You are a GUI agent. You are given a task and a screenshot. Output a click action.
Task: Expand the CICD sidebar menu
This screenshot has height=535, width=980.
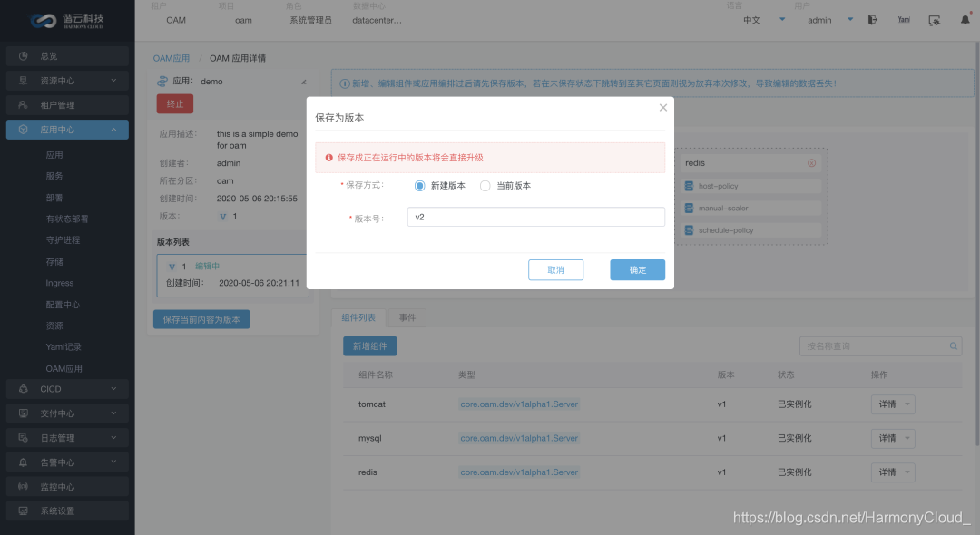click(67, 389)
